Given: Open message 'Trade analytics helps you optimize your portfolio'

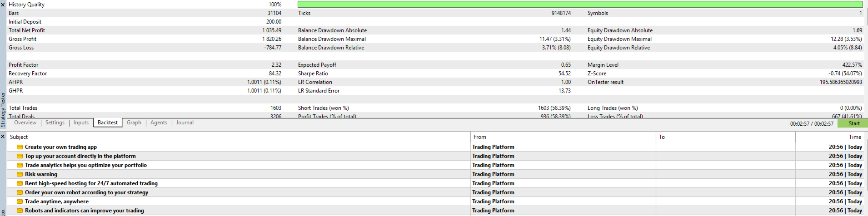Looking at the screenshot, I should coord(86,165).
